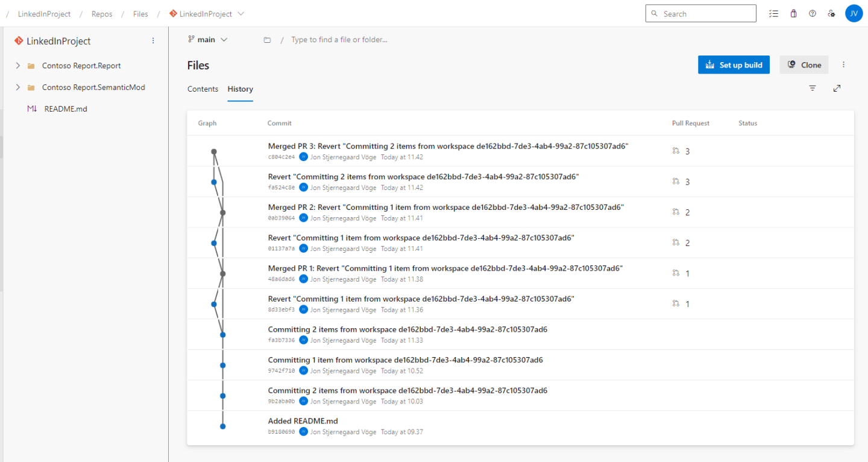Open the Added README.md commit
This screenshot has width=868, height=462.
[303, 421]
